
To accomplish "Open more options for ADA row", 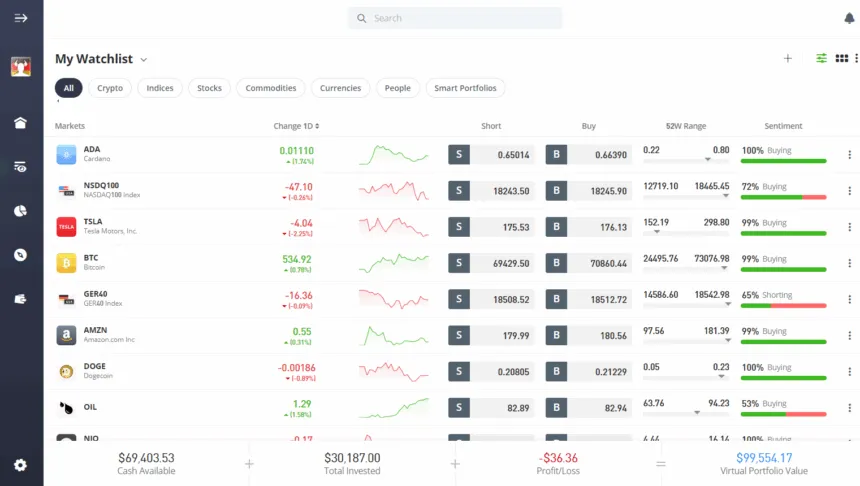I will coord(849,155).
